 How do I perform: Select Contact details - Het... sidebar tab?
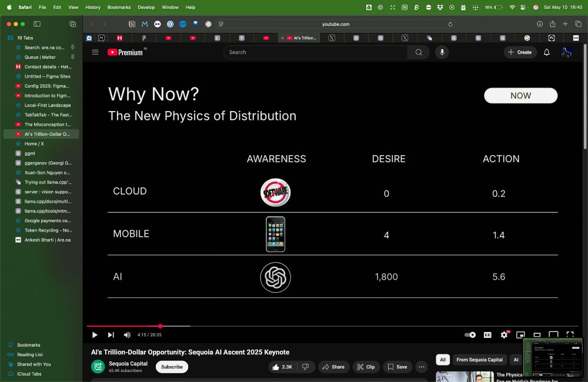41,67
